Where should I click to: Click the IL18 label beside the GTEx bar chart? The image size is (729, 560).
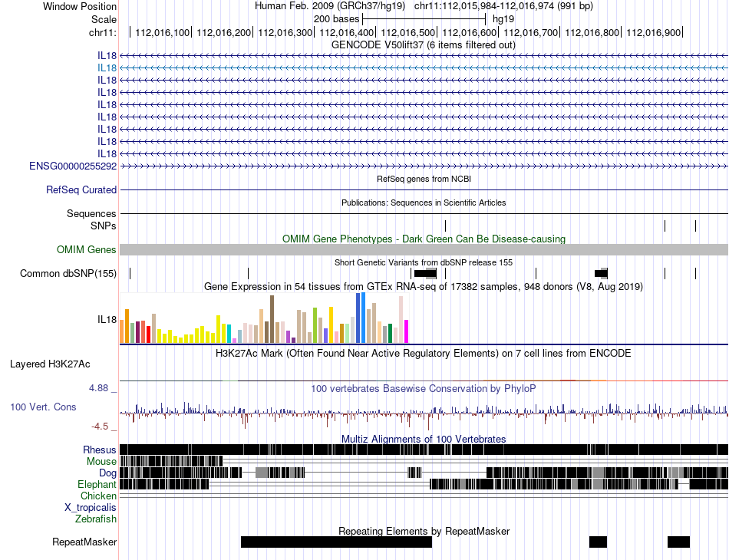(x=107, y=319)
